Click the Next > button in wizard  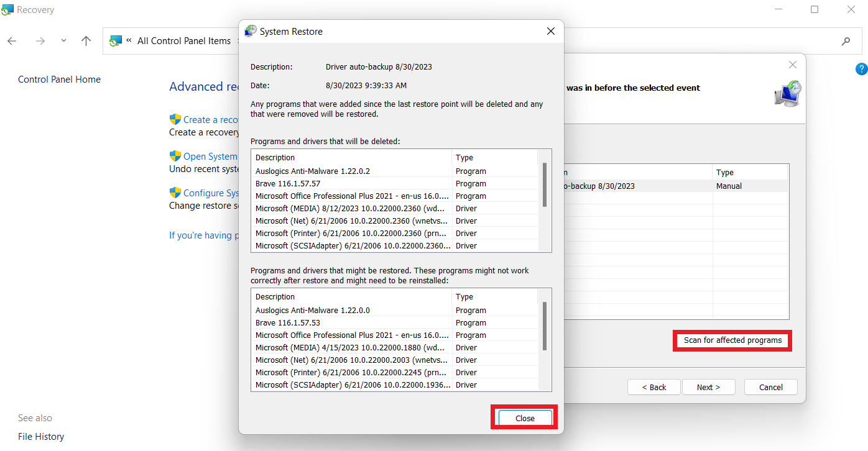click(x=708, y=387)
